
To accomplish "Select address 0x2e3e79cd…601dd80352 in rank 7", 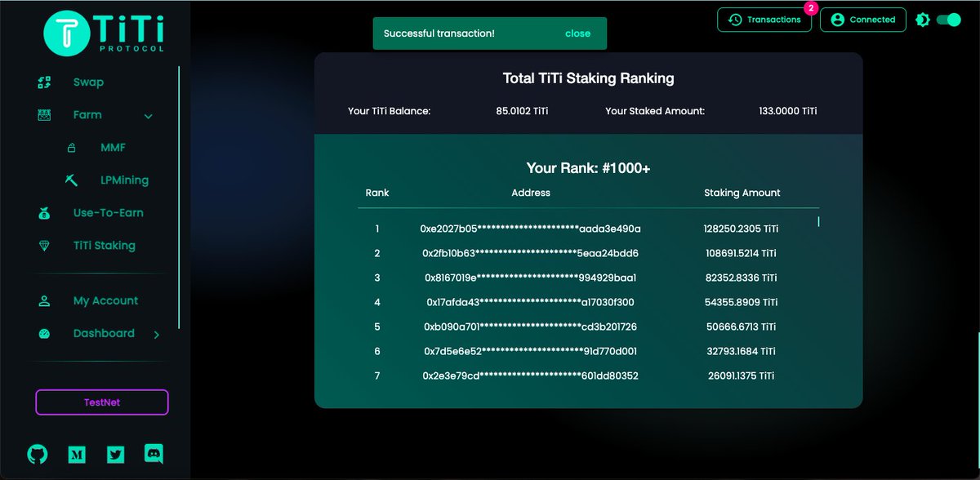I will tap(531, 376).
